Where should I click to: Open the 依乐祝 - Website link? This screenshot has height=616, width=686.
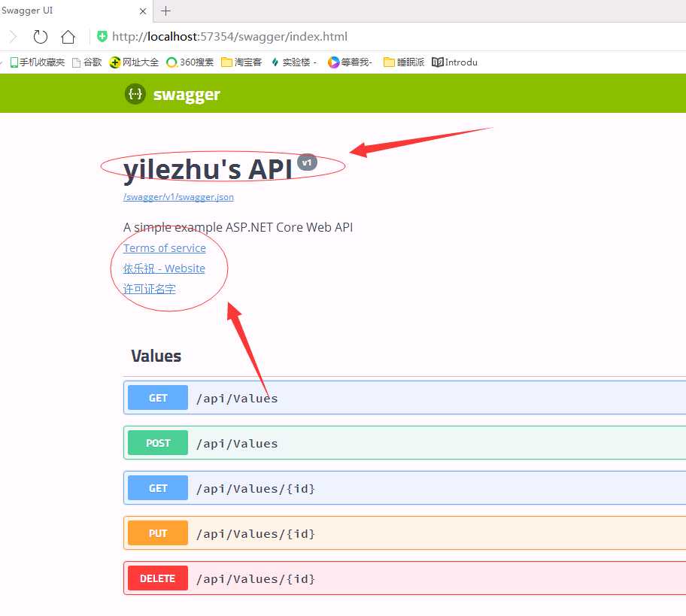coord(164,269)
